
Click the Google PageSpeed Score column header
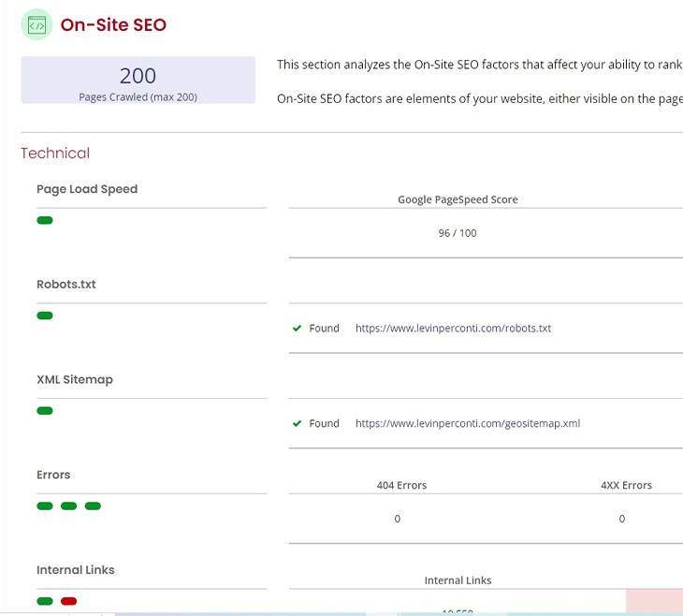(458, 199)
